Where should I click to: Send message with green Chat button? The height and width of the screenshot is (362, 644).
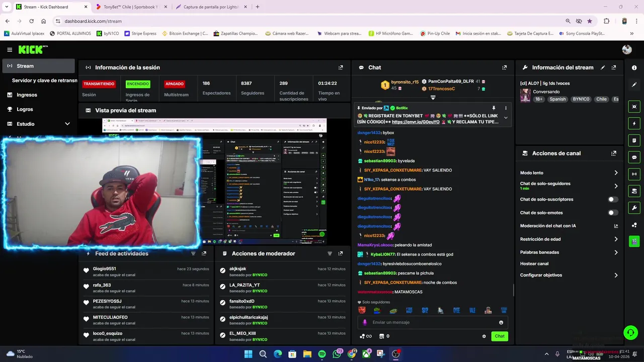coord(500,336)
